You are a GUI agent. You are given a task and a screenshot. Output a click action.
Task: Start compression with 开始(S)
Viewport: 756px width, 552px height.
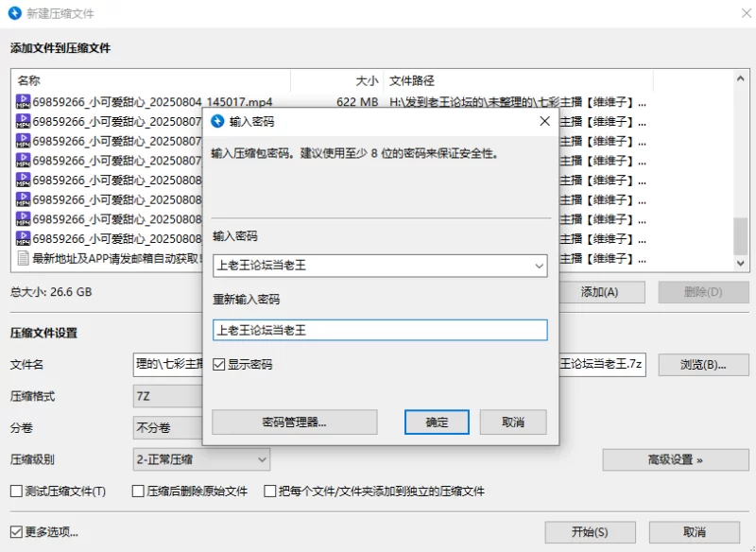(x=590, y=532)
